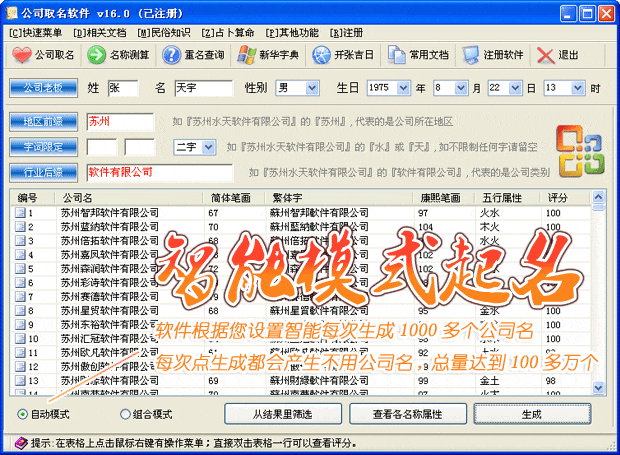Select 苏州智邦软件有限公司 in results
620x455 pixels.
click(x=110, y=213)
